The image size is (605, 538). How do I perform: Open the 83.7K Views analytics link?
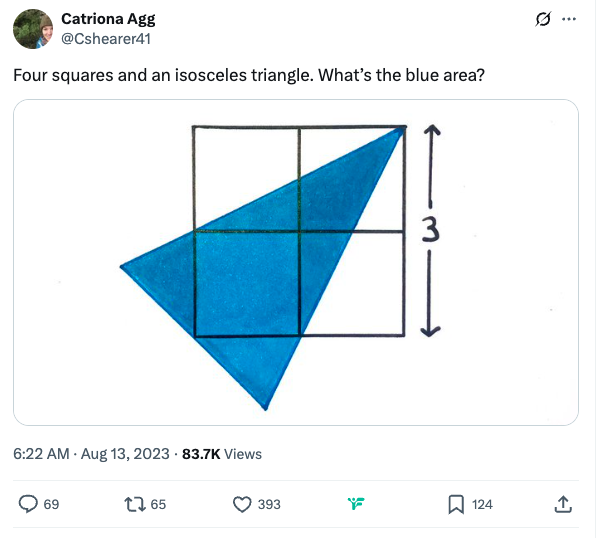pyautogui.click(x=222, y=454)
